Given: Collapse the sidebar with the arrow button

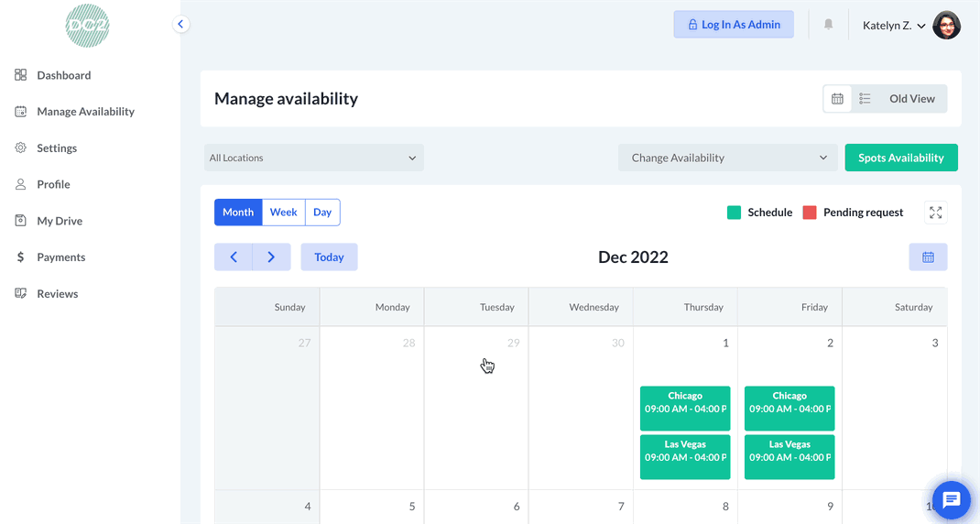Looking at the screenshot, I should pos(181,25).
